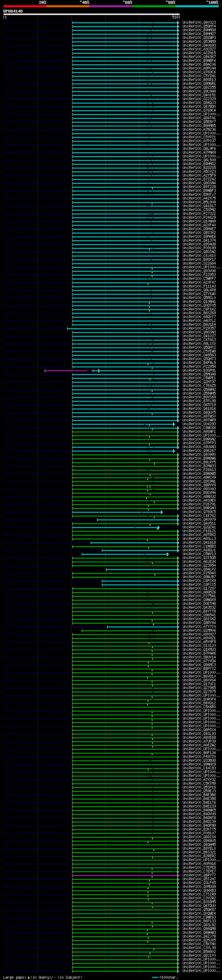222x980 pixels.
Task: Open hit UniRef100_B9NBF4
Action: pyautogui.click(x=199, y=60)
